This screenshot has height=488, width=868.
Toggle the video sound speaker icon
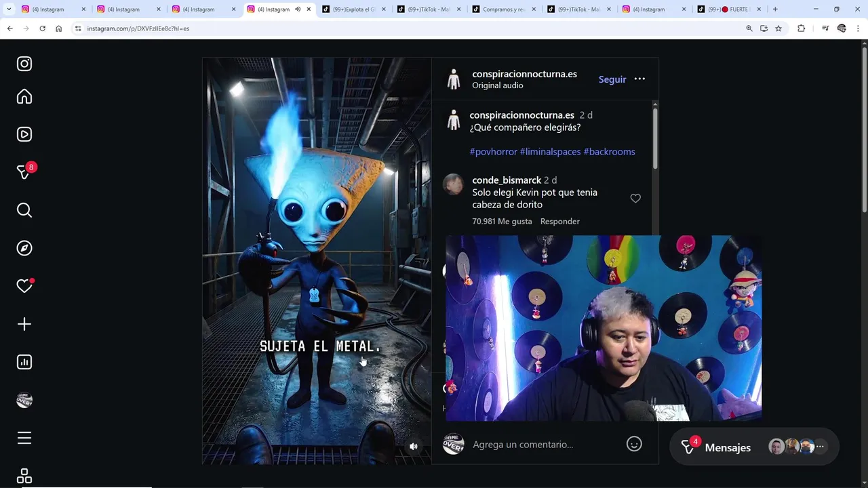point(414,446)
